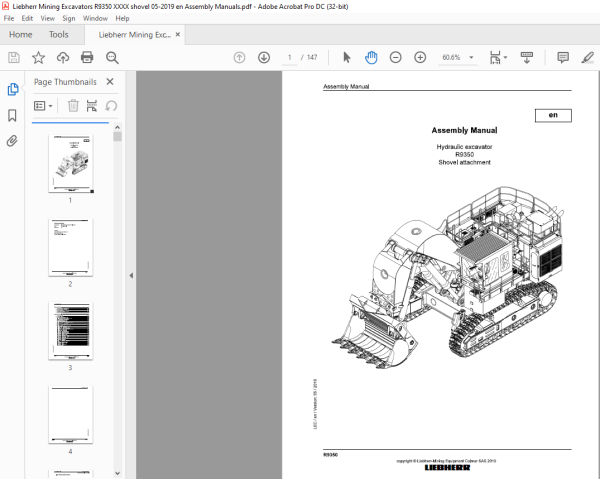The height and width of the screenshot is (479, 600).
Task: Open the zoom level dropdown
Action: [471, 57]
